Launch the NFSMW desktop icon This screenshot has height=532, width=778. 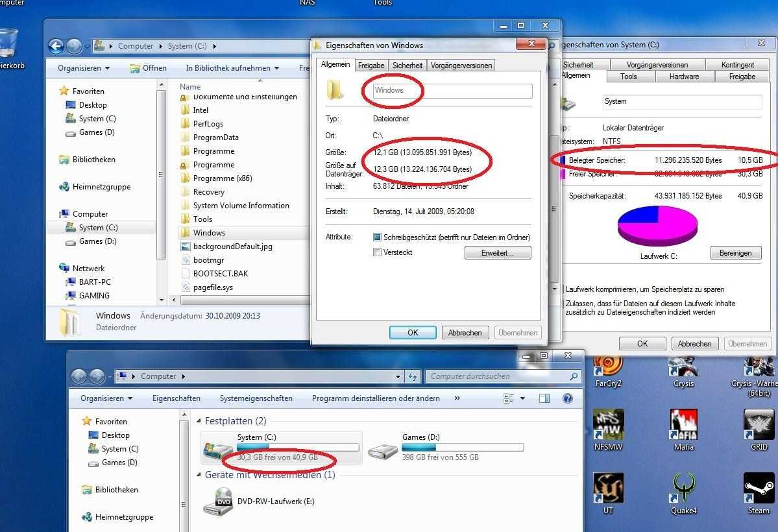(x=608, y=429)
